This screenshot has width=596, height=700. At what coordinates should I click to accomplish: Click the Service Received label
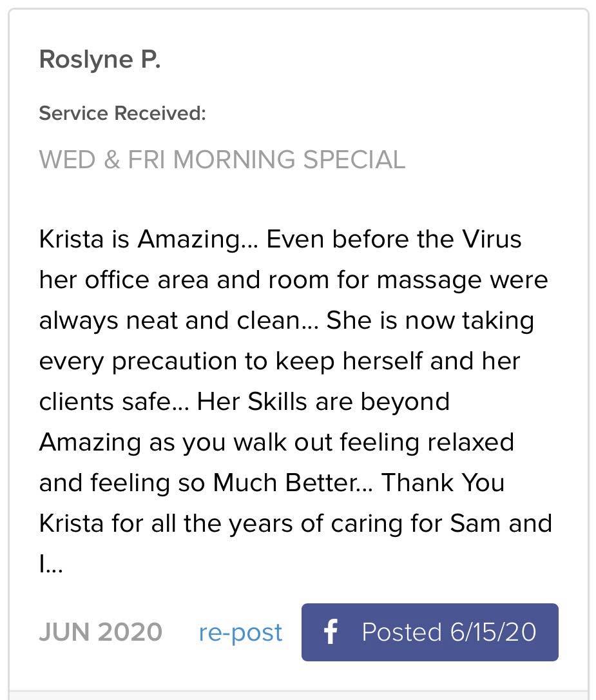[x=122, y=113]
